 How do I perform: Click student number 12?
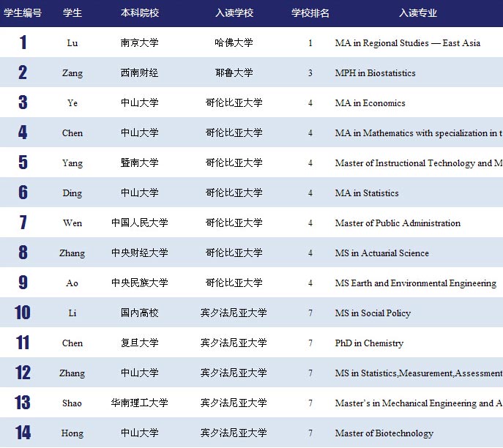pyautogui.click(x=23, y=373)
